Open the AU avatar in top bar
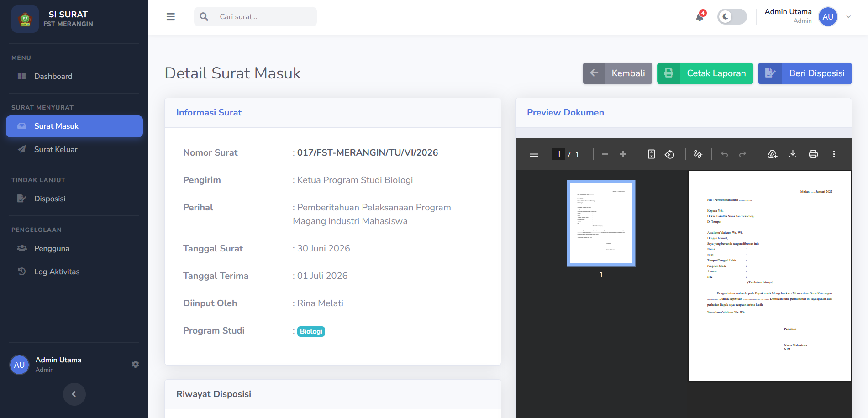868x418 pixels. tap(828, 17)
